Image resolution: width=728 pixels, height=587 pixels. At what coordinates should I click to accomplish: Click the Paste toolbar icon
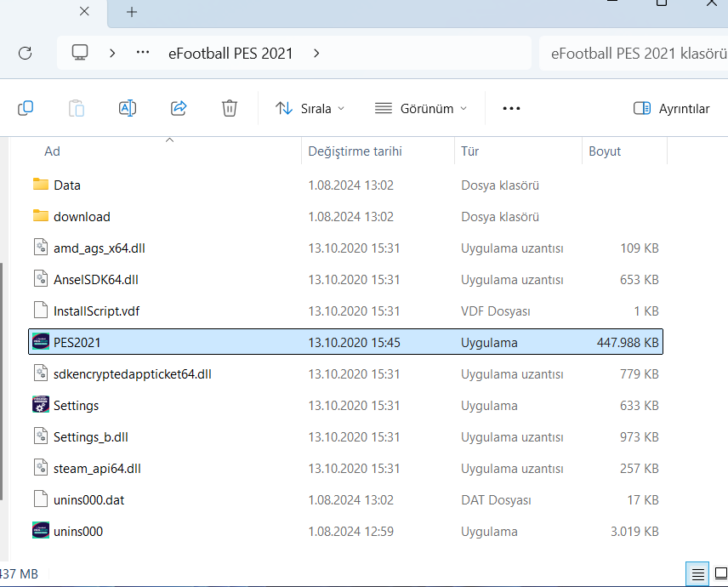[77, 108]
